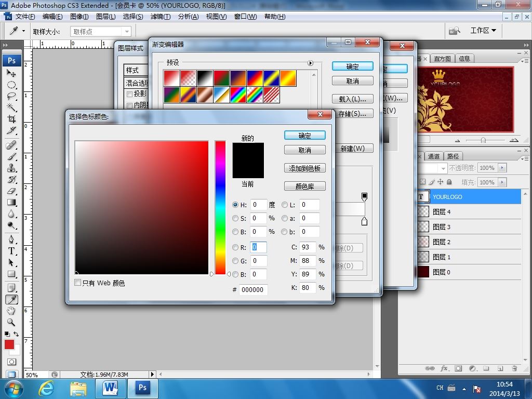Open the 滤镜(T) menu
This screenshot has width=532, height=399.
(161, 17)
